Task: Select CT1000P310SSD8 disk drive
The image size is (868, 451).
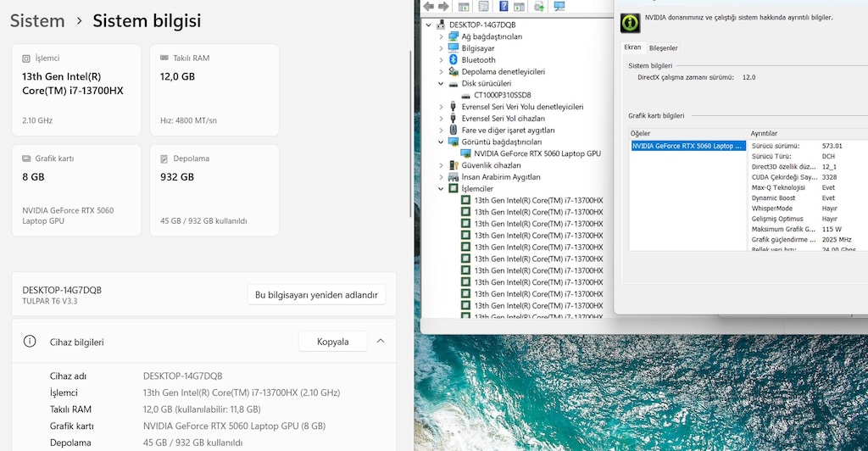Action: click(502, 95)
